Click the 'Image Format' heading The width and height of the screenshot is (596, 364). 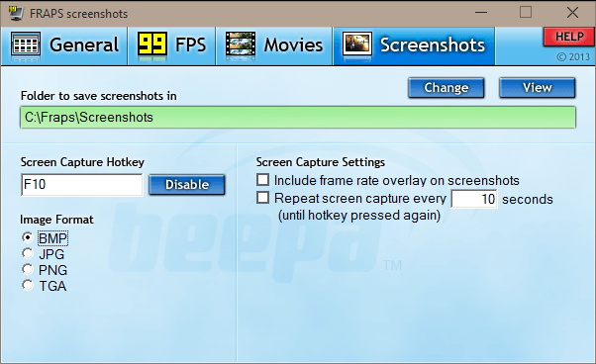click(x=56, y=220)
